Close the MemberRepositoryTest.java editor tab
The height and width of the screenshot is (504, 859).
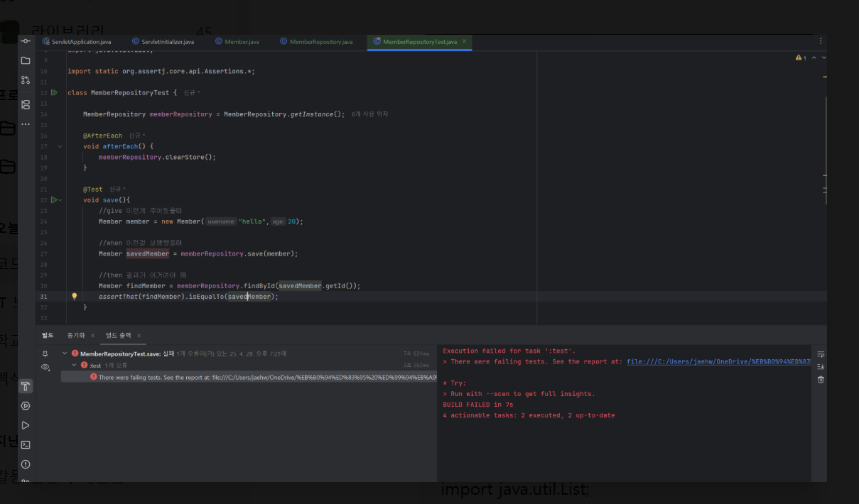coord(465,42)
